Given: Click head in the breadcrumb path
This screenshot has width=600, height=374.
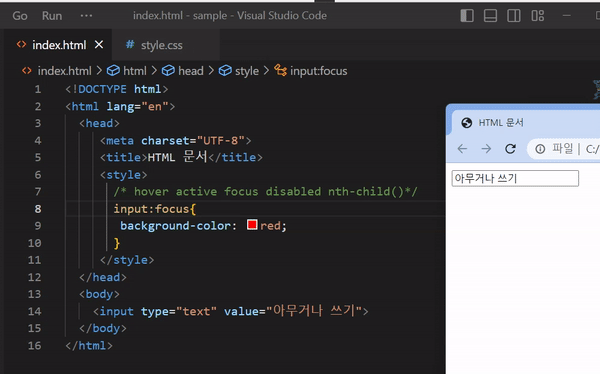Looking at the screenshot, I should point(191,71).
